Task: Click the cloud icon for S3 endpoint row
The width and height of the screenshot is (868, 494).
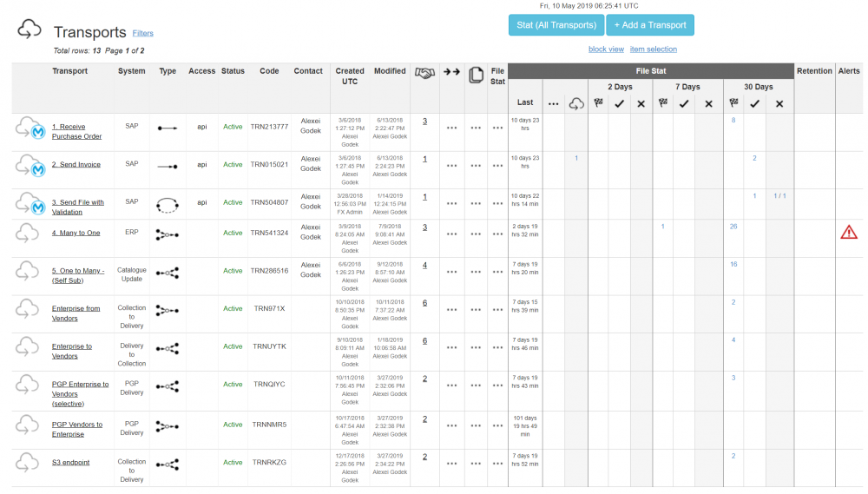Action: click(28, 462)
